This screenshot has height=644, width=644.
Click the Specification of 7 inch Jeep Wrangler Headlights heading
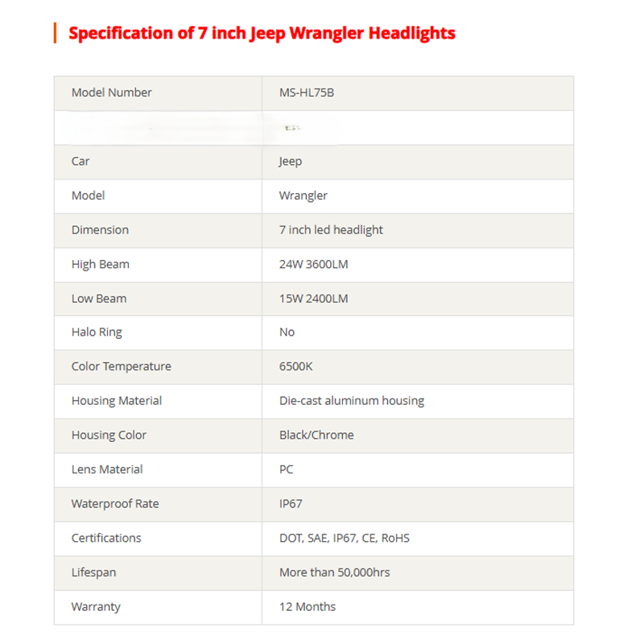click(x=262, y=33)
